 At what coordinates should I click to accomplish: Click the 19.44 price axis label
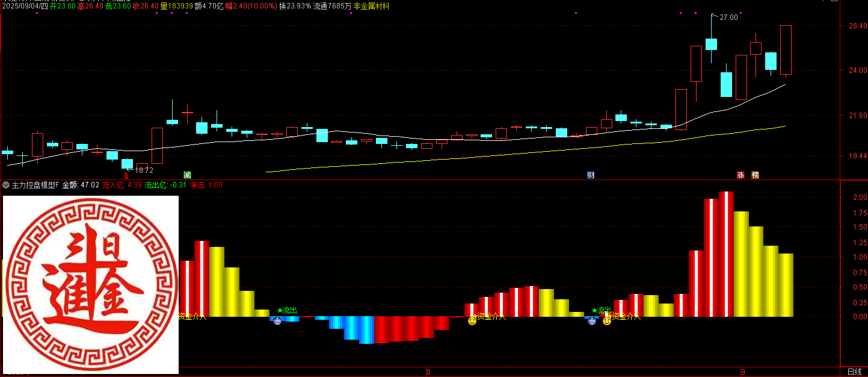coord(858,156)
